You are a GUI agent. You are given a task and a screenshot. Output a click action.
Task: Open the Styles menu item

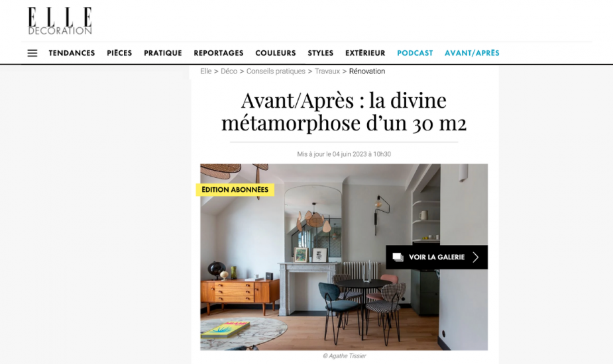click(x=321, y=53)
